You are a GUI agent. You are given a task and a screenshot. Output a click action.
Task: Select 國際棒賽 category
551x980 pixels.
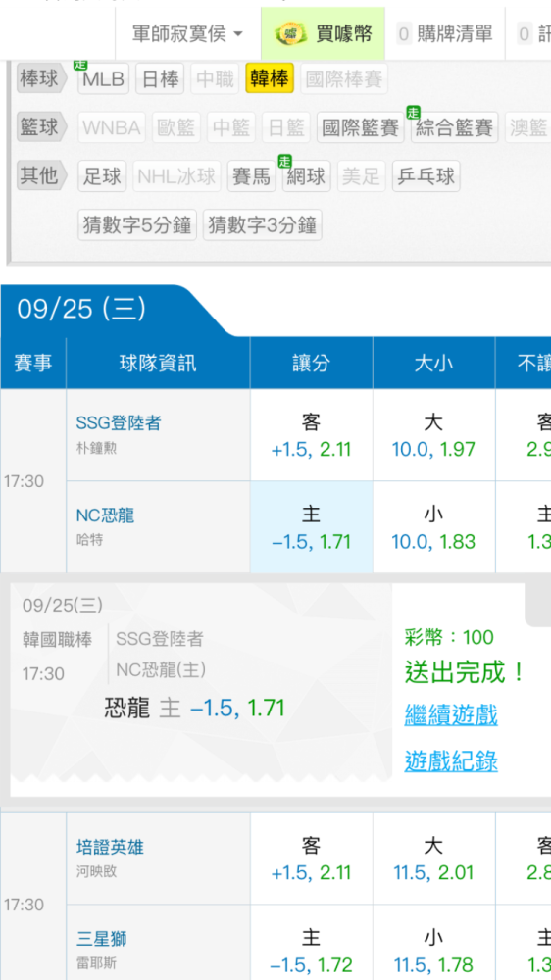(344, 79)
